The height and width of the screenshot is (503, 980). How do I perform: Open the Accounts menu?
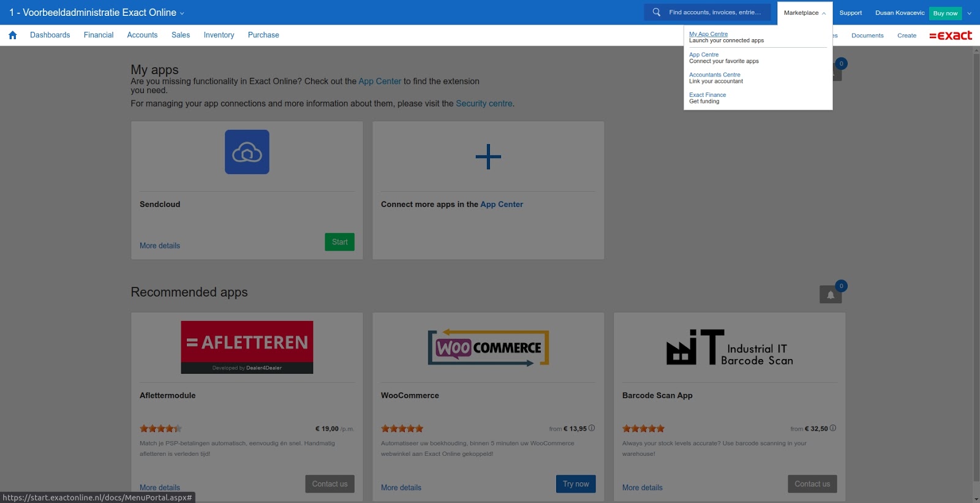tap(142, 35)
